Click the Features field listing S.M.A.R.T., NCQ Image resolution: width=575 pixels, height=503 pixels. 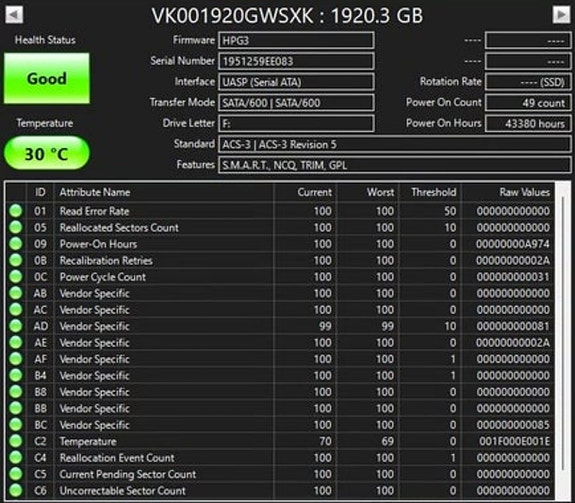(x=395, y=165)
